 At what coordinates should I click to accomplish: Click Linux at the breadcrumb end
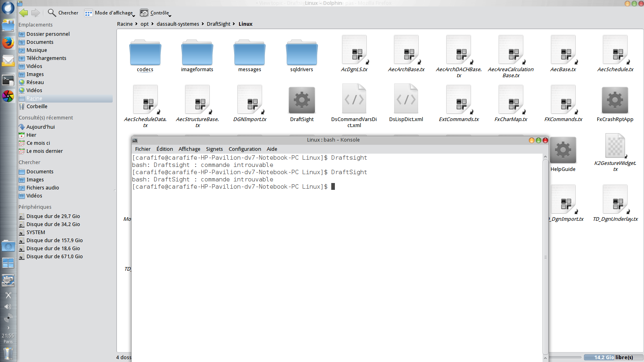(x=246, y=24)
